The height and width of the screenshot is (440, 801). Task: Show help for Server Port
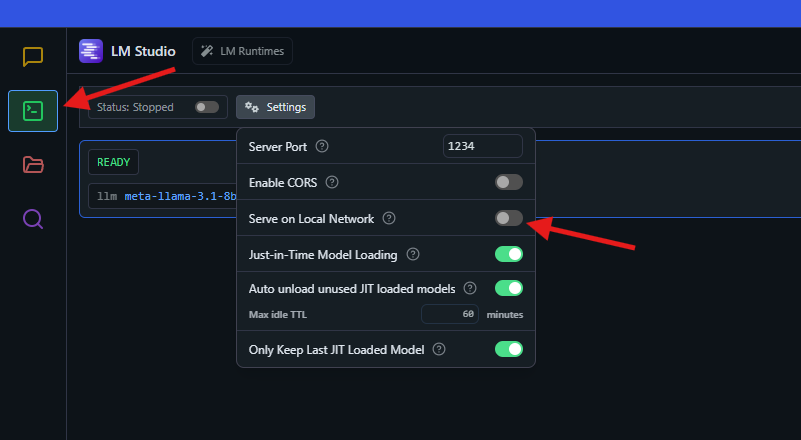[x=322, y=146]
